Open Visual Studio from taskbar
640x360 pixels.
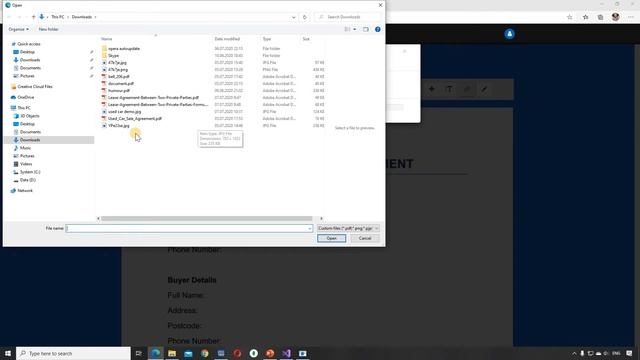pyautogui.click(x=286, y=353)
